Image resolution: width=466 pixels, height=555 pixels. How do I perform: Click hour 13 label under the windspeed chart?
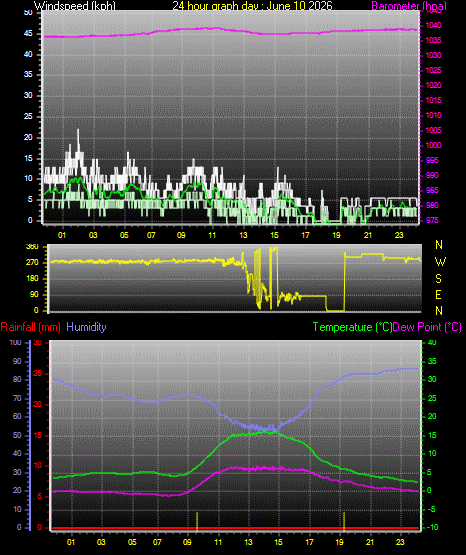(243, 235)
